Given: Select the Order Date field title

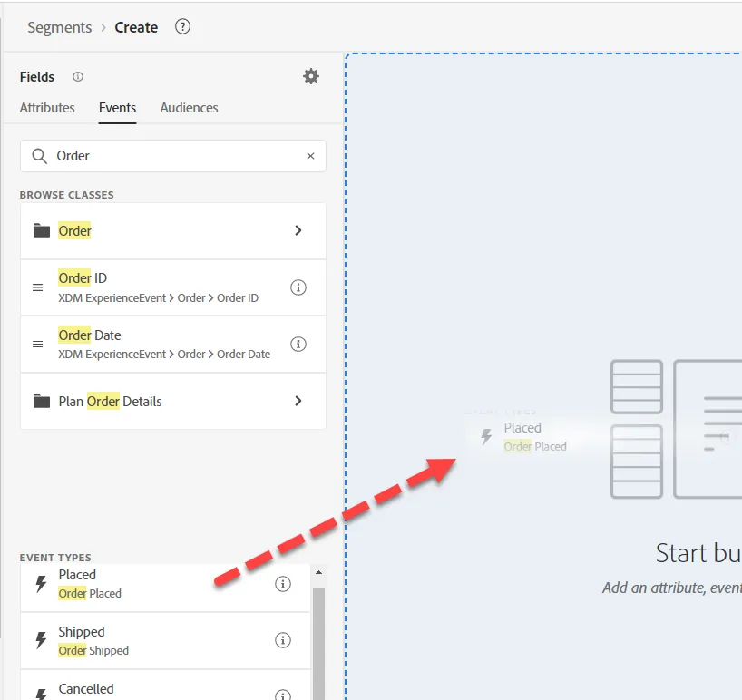Looking at the screenshot, I should (x=90, y=335).
